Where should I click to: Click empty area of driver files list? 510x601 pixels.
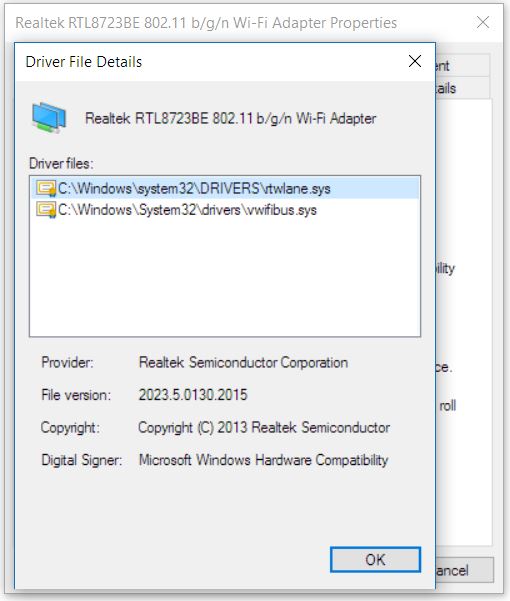[225, 278]
